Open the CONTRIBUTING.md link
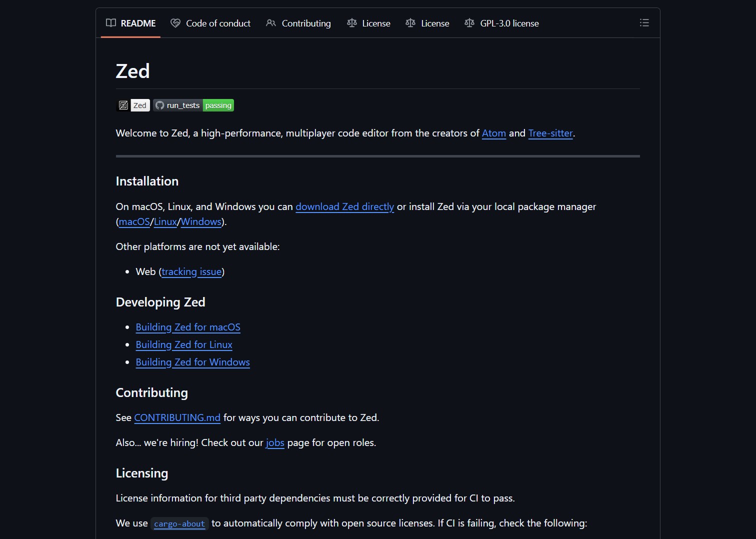Viewport: 756px width, 539px height. click(x=177, y=418)
